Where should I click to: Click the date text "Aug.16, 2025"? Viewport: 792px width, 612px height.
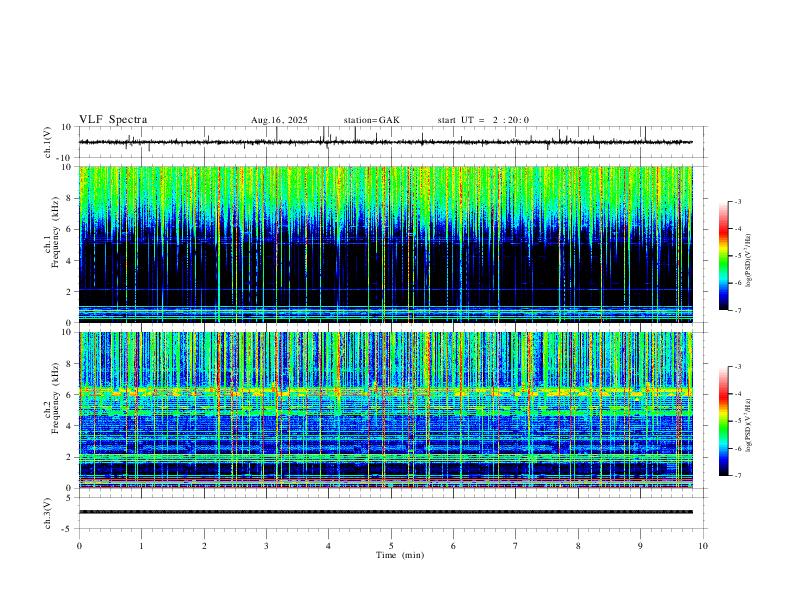[x=279, y=120]
